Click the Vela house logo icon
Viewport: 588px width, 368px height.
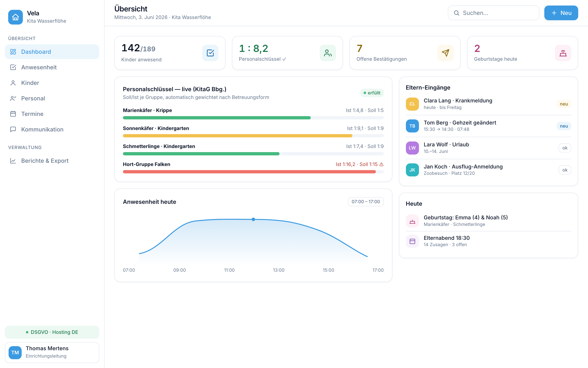pyautogui.click(x=15, y=17)
